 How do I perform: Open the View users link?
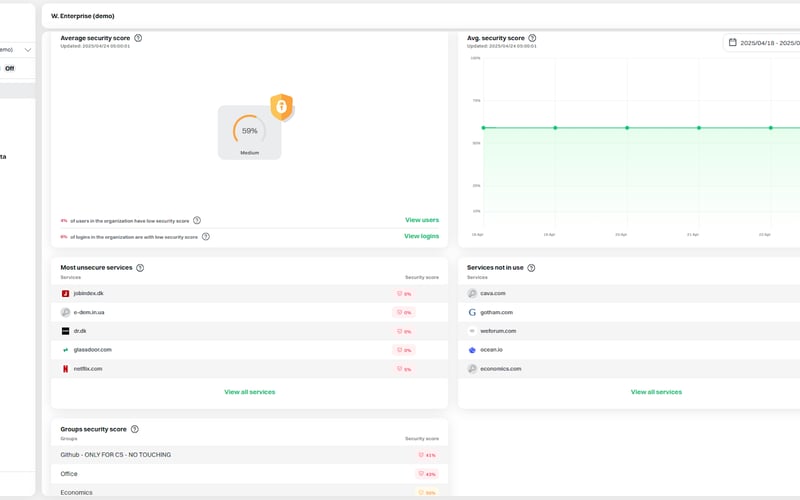click(422, 220)
